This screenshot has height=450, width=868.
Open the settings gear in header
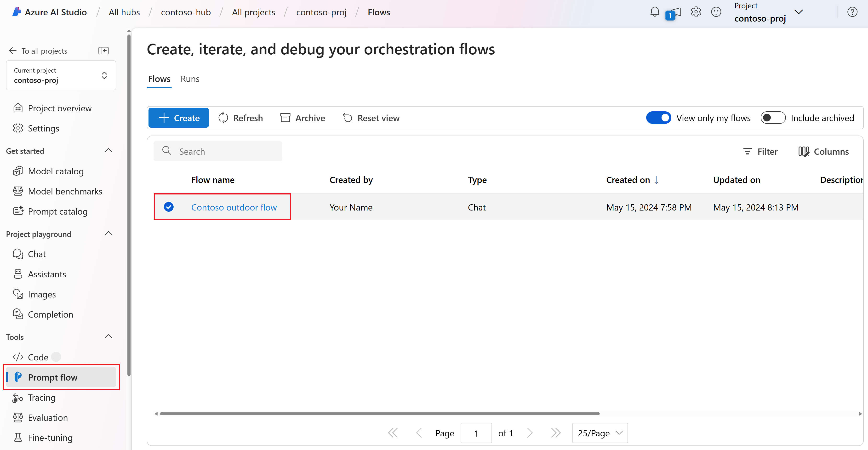[x=696, y=12]
